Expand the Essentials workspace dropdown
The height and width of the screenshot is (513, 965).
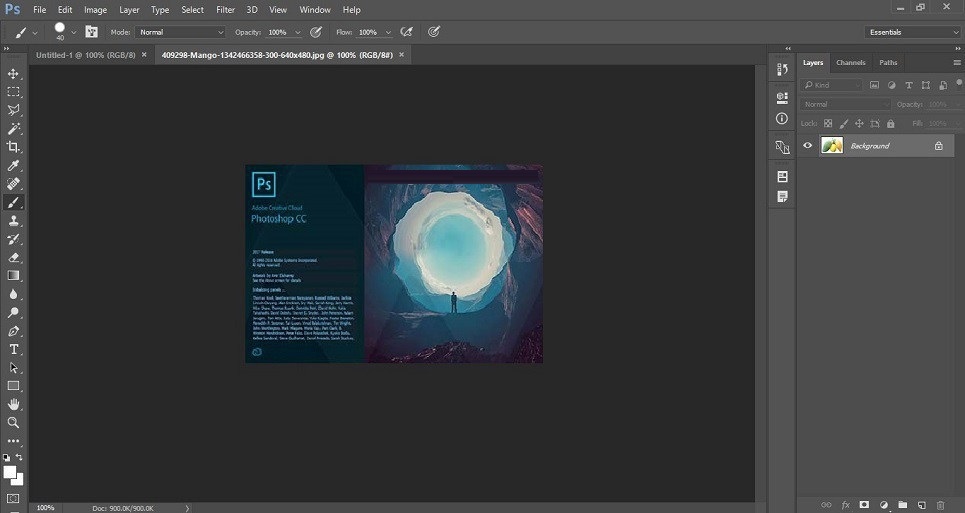912,32
